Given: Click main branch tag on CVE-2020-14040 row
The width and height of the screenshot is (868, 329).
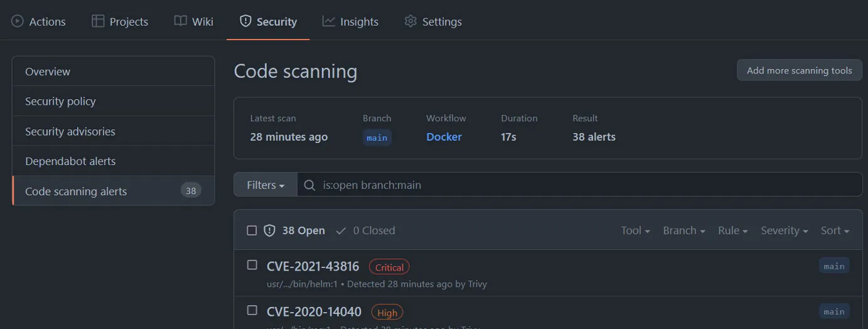Looking at the screenshot, I should (x=834, y=311).
